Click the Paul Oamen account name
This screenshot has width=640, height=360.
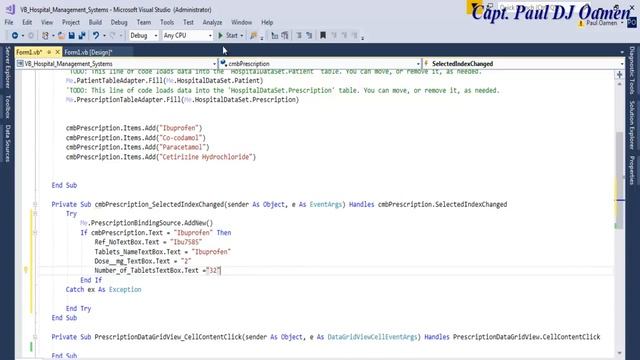click(x=601, y=23)
